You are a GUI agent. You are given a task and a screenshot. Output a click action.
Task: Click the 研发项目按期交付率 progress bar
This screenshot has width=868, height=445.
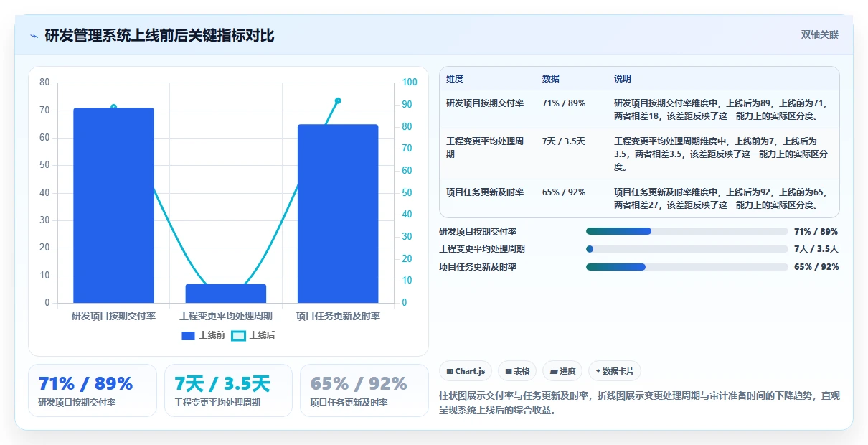[687, 231]
